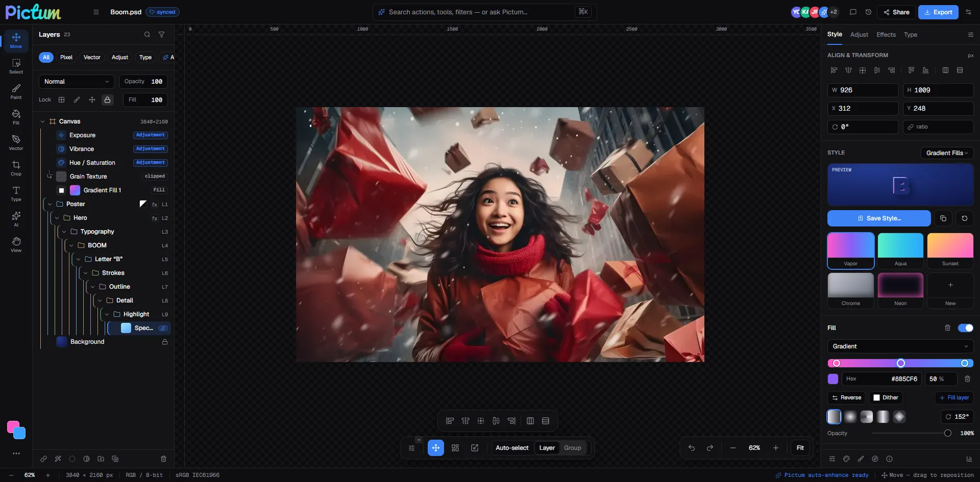Select the Move tool in sidebar
The width and height of the screenshot is (980, 482).
(x=16, y=40)
